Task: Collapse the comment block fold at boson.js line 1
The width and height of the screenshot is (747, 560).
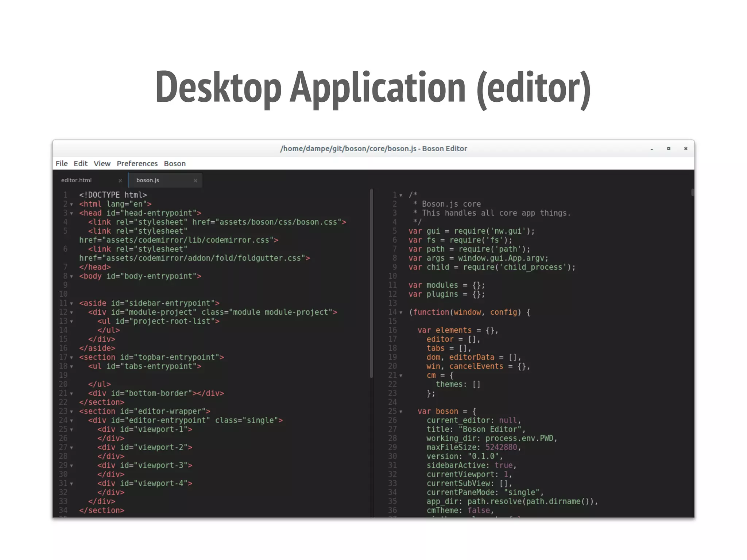Action: click(x=401, y=195)
